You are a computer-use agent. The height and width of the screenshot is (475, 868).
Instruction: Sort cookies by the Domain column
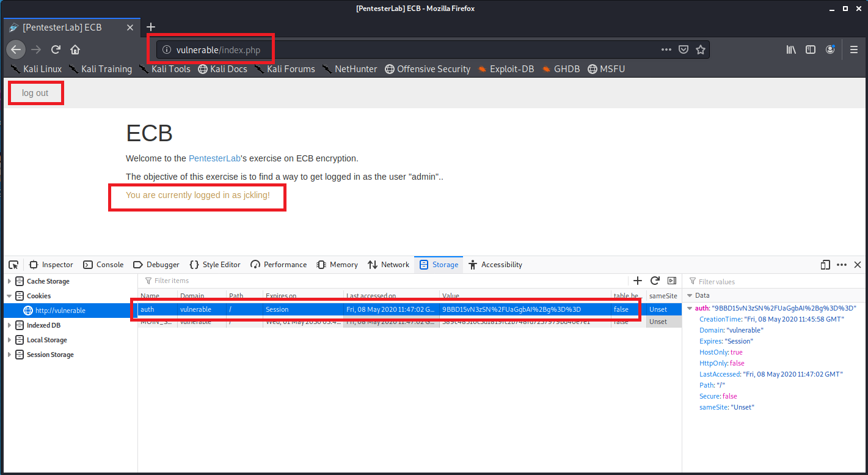202,296
